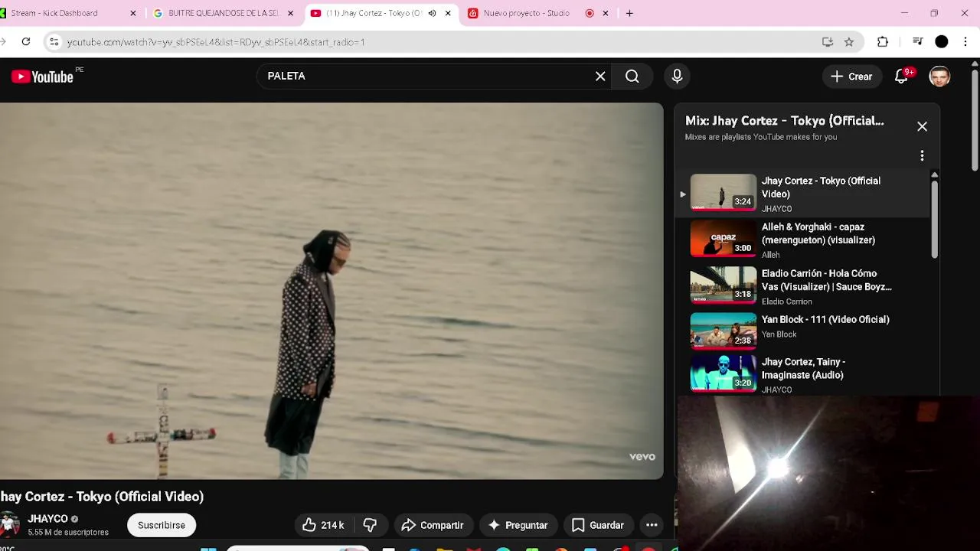This screenshot has width=980, height=551.
Task: Open the Mix: Jhay Cortez - Tokyo title
Action: [x=784, y=121]
